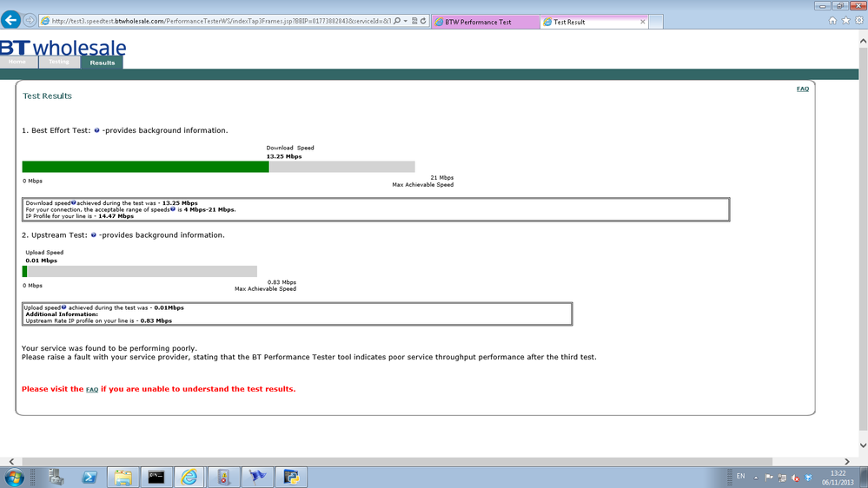Open Server Manager from the taskbar
Image resolution: width=868 pixels, height=488 pixels.
coord(56,477)
